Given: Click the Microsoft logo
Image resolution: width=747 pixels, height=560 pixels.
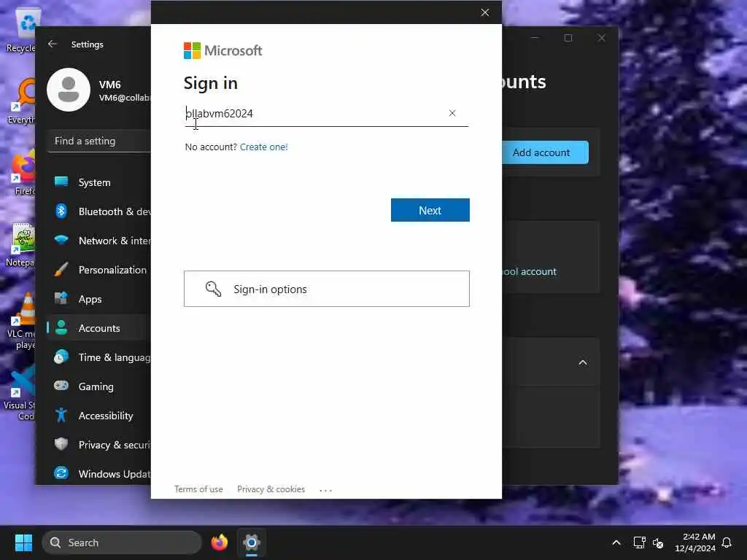Looking at the screenshot, I should (223, 50).
